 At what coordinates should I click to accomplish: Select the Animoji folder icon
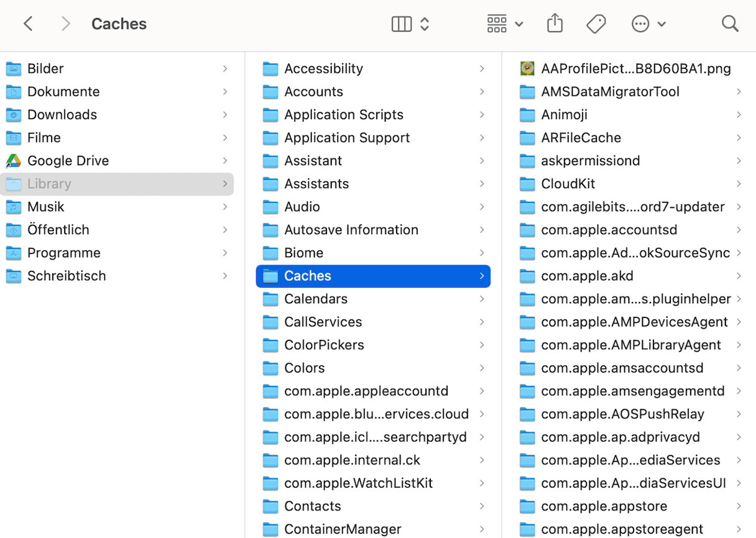click(x=527, y=115)
